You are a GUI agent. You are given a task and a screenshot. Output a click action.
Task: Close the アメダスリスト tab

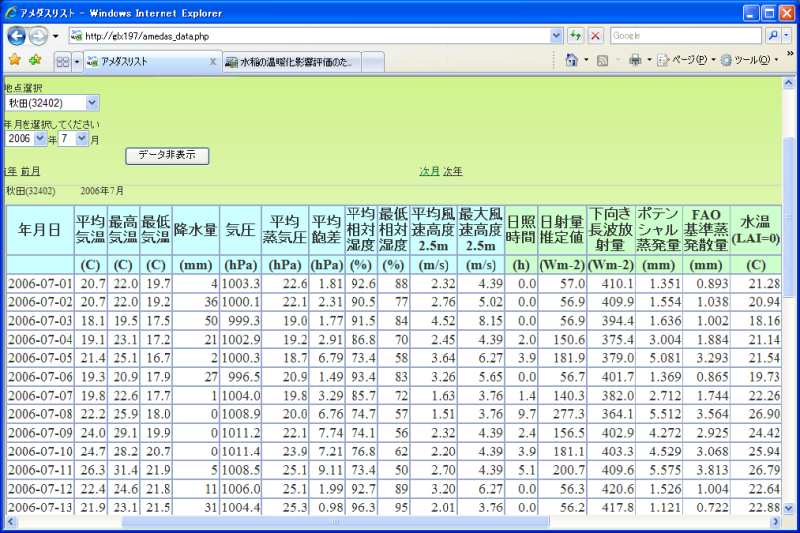(213, 62)
